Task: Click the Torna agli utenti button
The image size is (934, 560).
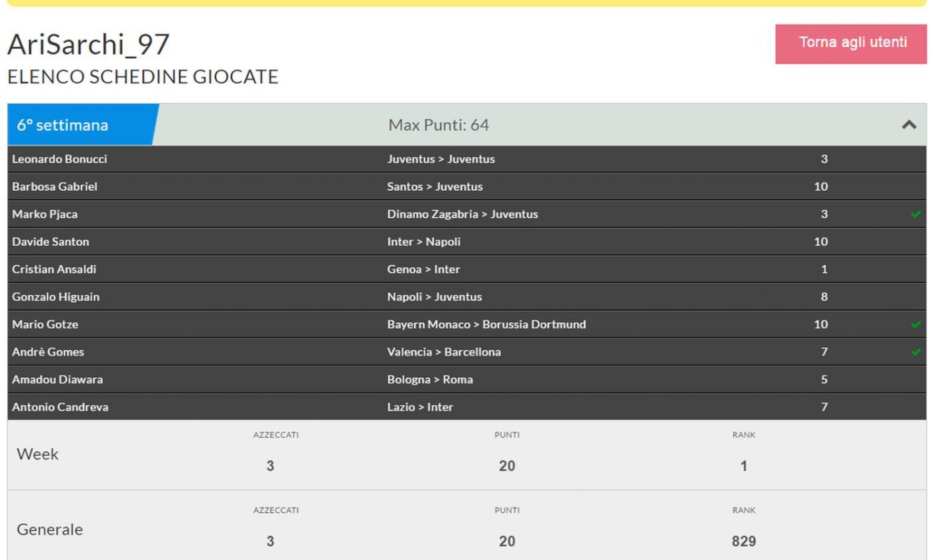Action: point(851,44)
